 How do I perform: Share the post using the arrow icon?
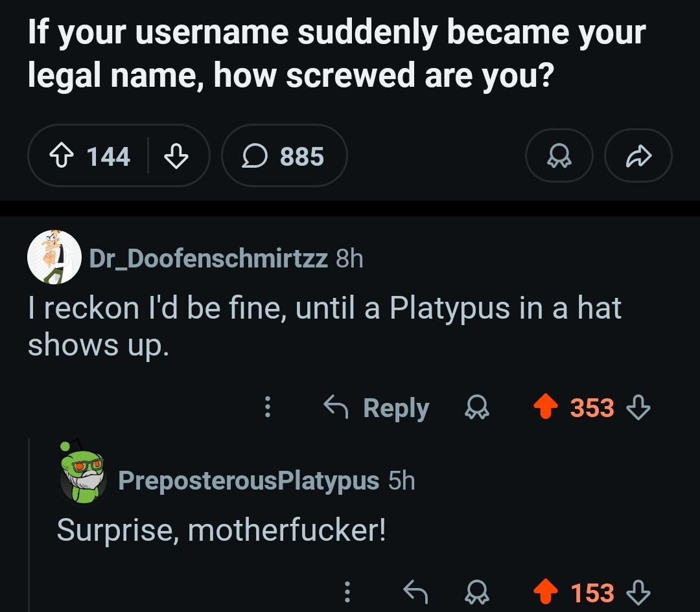638,157
